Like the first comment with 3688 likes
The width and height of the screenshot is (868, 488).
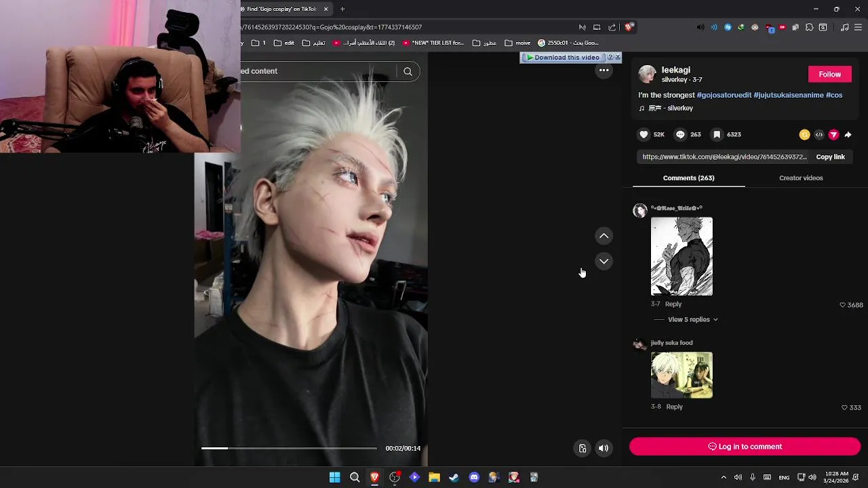tap(843, 305)
